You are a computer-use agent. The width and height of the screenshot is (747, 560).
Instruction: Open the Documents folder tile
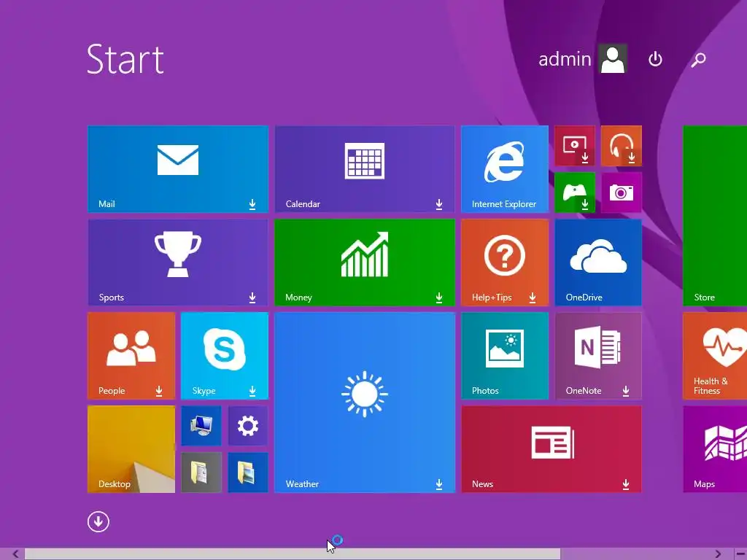201,472
